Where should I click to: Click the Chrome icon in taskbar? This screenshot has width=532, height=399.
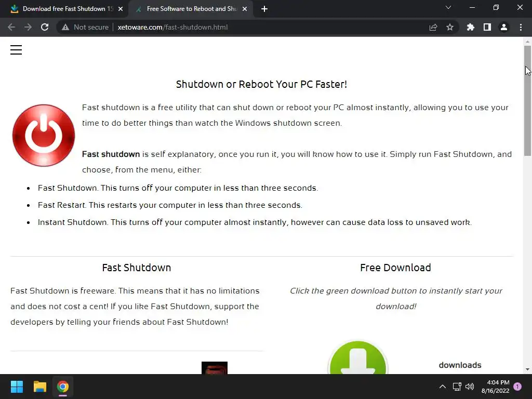point(63,387)
